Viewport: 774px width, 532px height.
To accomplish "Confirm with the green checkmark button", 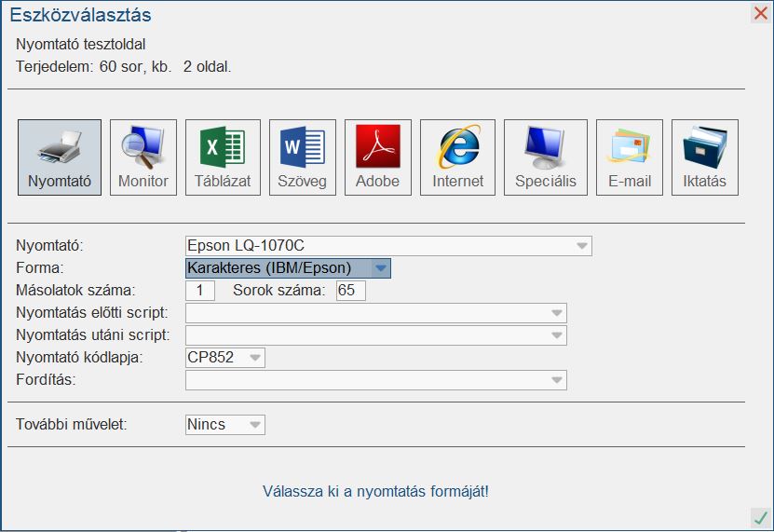I will (761, 518).
